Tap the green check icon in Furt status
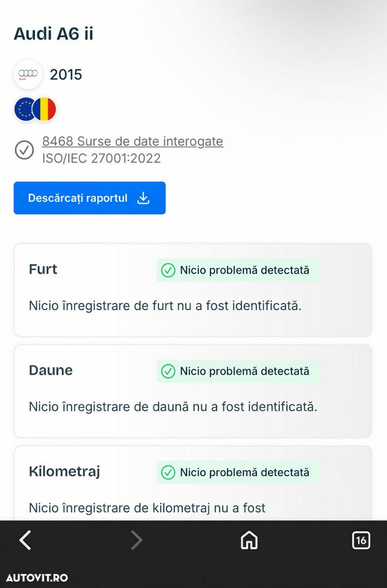This screenshot has width=387, height=588. (168, 270)
